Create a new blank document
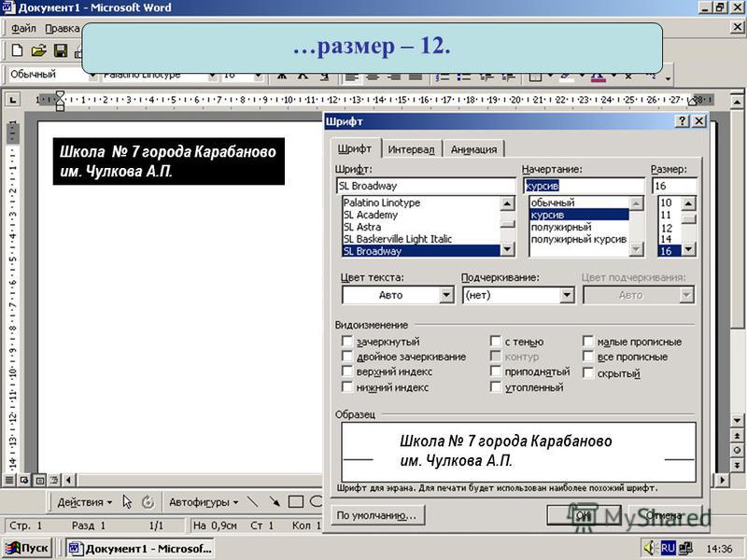This screenshot has height=560, width=747. point(17,50)
